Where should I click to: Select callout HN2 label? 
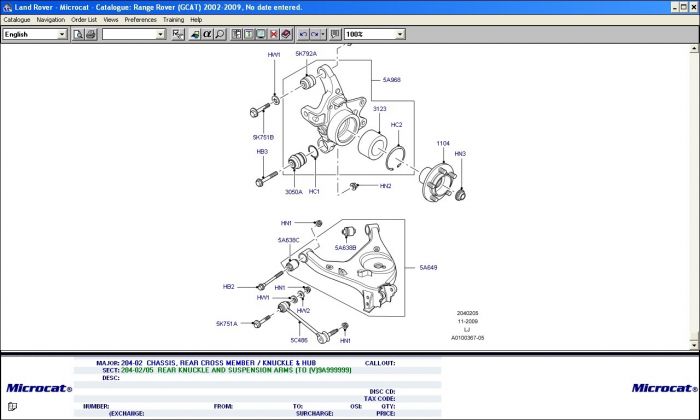[x=385, y=186]
